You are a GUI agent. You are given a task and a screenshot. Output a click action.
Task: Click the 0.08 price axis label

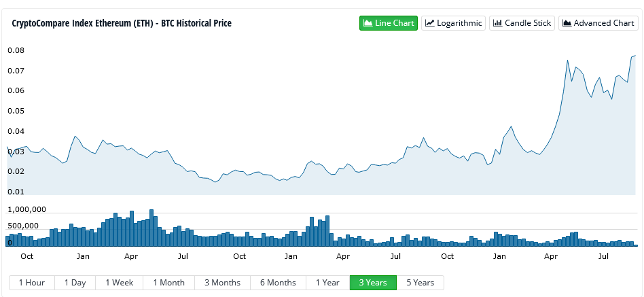point(16,50)
